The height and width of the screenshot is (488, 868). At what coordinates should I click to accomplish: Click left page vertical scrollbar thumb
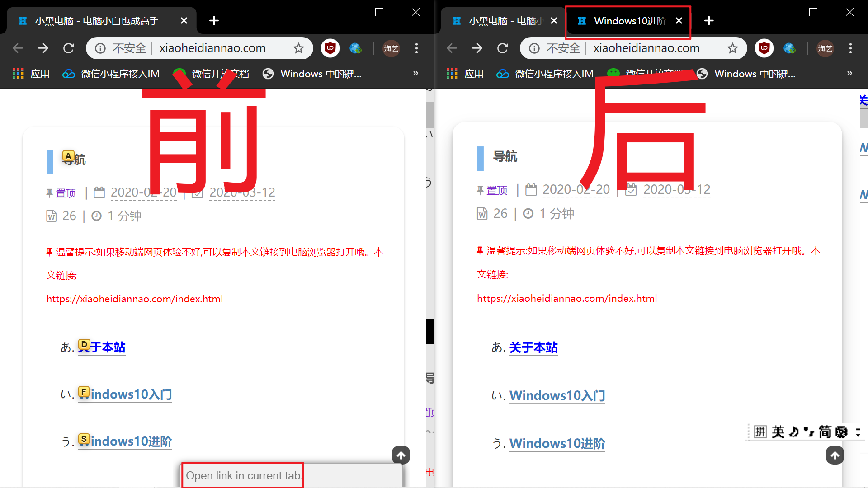pos(430,114)
